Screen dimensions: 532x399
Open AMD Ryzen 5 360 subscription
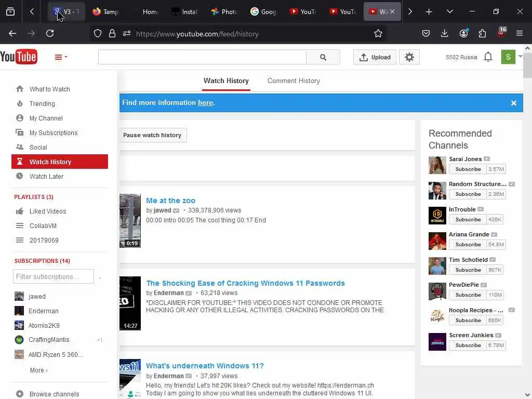(x=56, y=354)
